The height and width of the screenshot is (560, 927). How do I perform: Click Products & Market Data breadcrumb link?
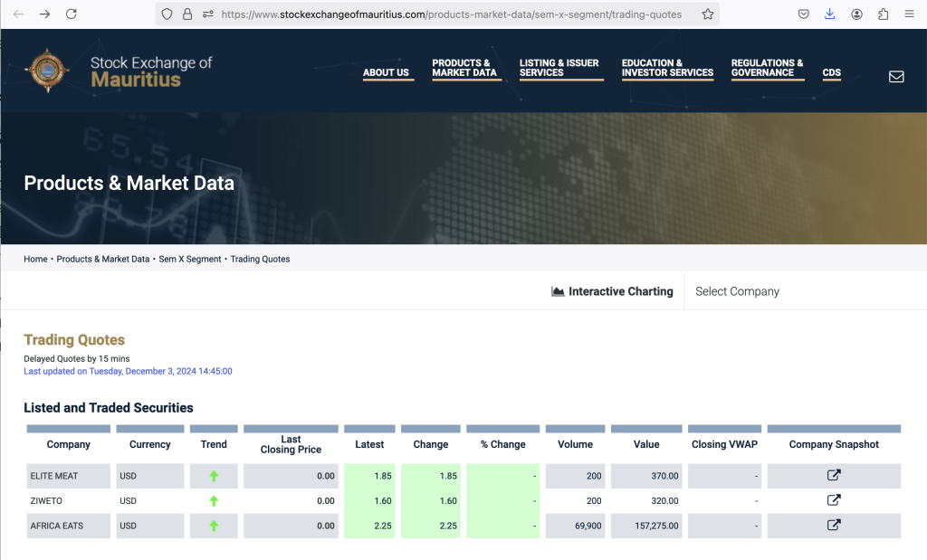pos(103,259)
